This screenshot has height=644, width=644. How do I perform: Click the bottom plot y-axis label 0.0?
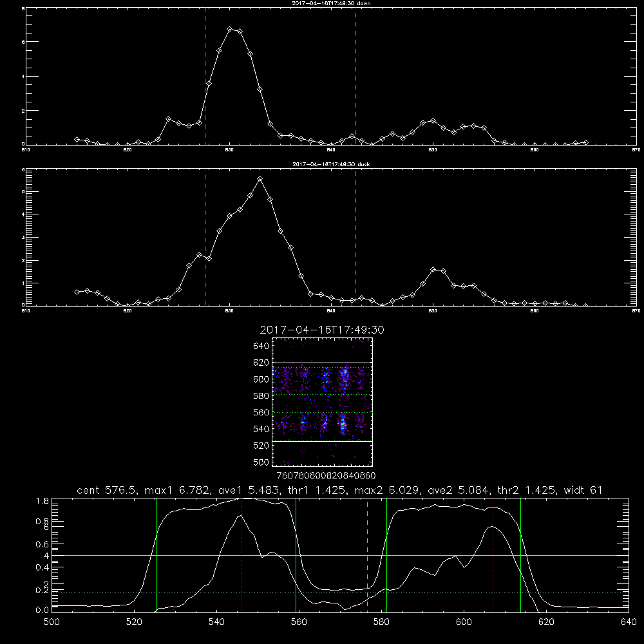coord(43,611)
